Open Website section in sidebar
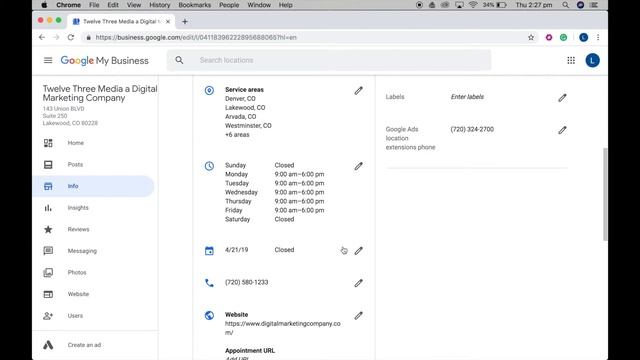Viewport: 640px width, 360px height. click(x=93, y=294)
